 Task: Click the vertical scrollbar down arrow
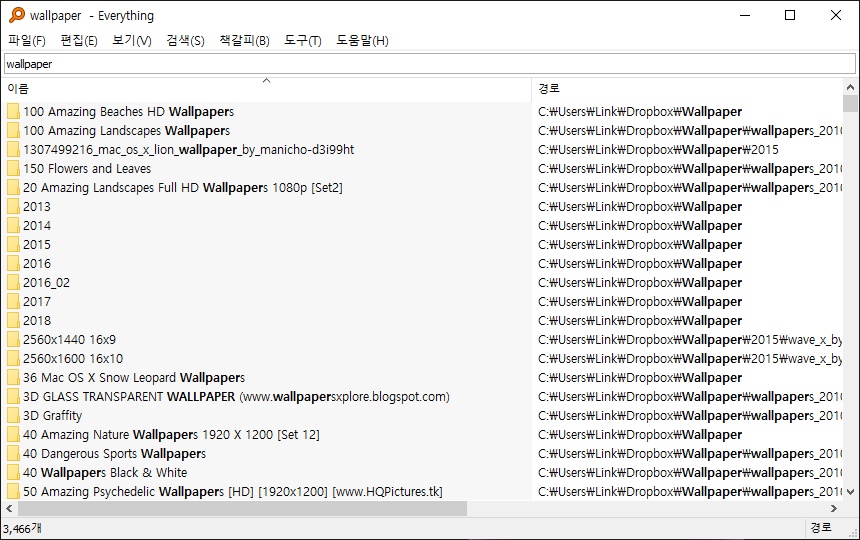tap(850, 492)
